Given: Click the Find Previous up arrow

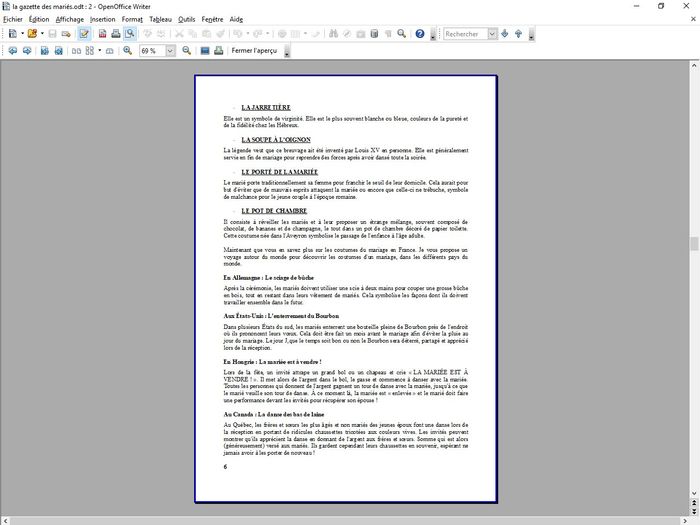Looking at the screenshot, I should click(x=518, y=33).
